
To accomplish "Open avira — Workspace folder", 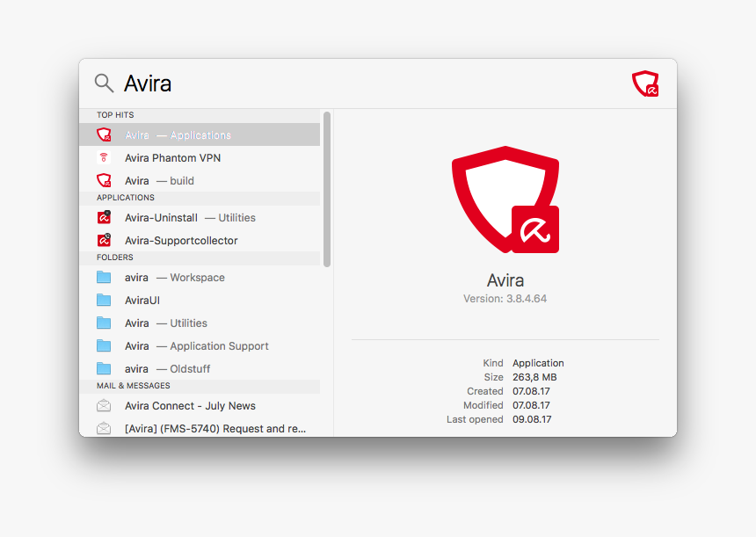I will 200,277.
